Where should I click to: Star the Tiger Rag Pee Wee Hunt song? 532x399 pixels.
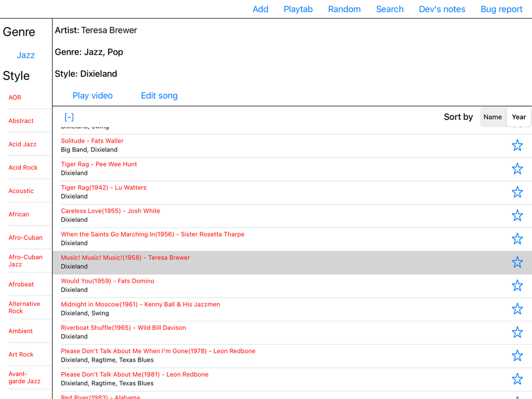pyautogui.click(x=517, y=169)
